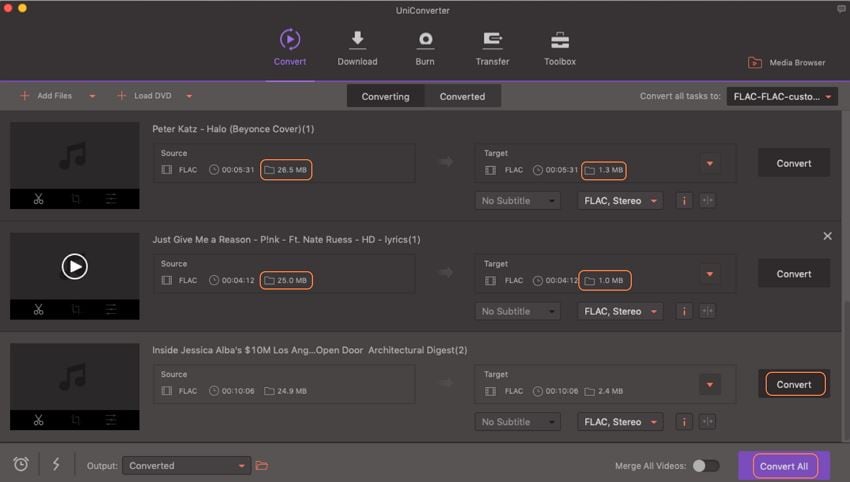Click the red macOS close window button
This screenshot has width=850, height=482.
(8, 8)
